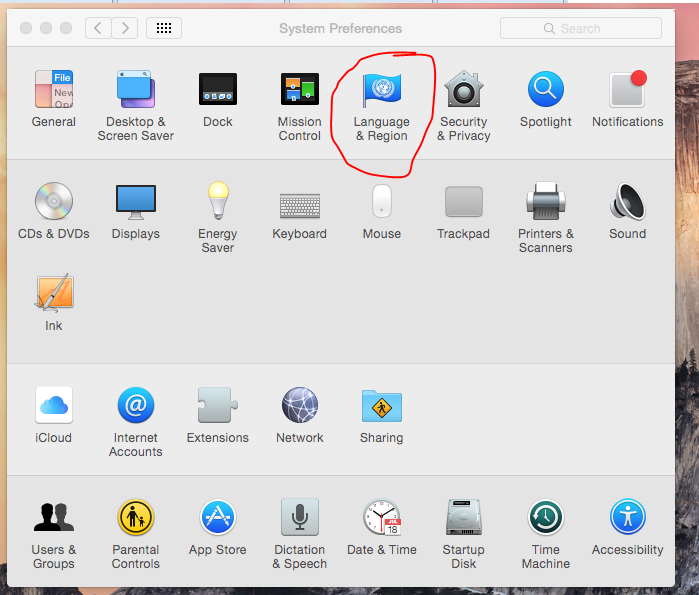Open Security & Privacy preferences
The width and height of the screenshot is (699, 595).
[x=464, y=89]
